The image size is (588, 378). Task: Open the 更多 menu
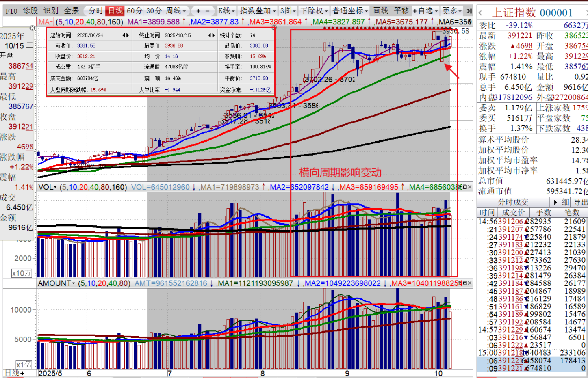452,11
